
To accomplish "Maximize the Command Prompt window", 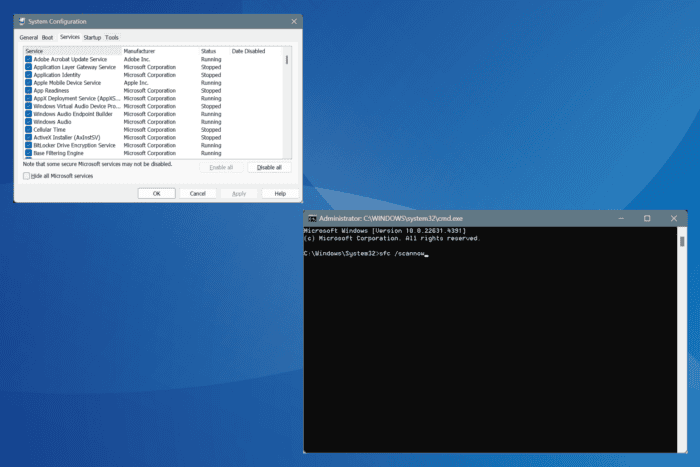I will coord(647,218).
